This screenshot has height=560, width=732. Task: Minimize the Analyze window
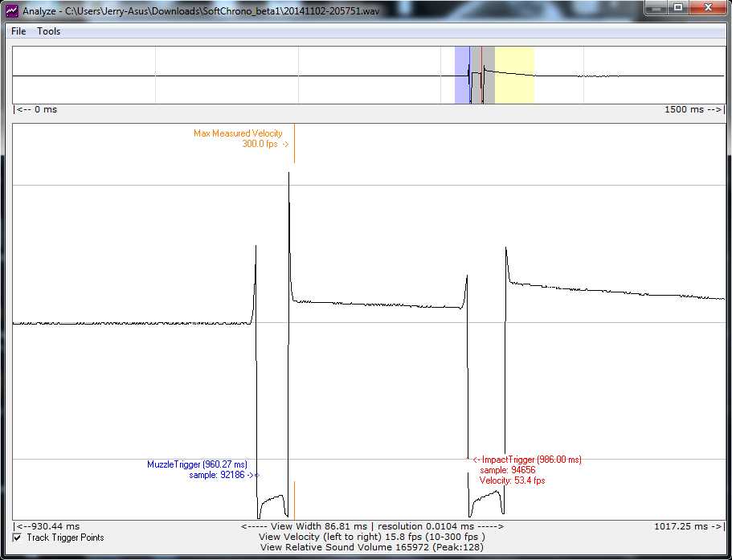click(658, 8)
